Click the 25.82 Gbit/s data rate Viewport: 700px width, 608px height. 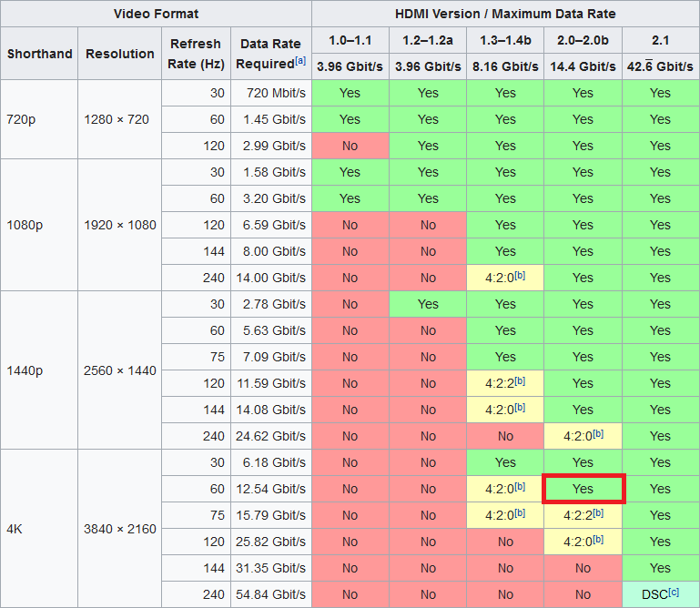coord(271,542)
